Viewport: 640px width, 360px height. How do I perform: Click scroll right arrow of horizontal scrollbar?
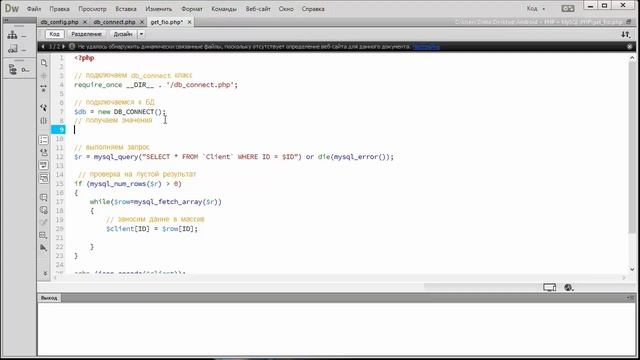tap(624, 278)
